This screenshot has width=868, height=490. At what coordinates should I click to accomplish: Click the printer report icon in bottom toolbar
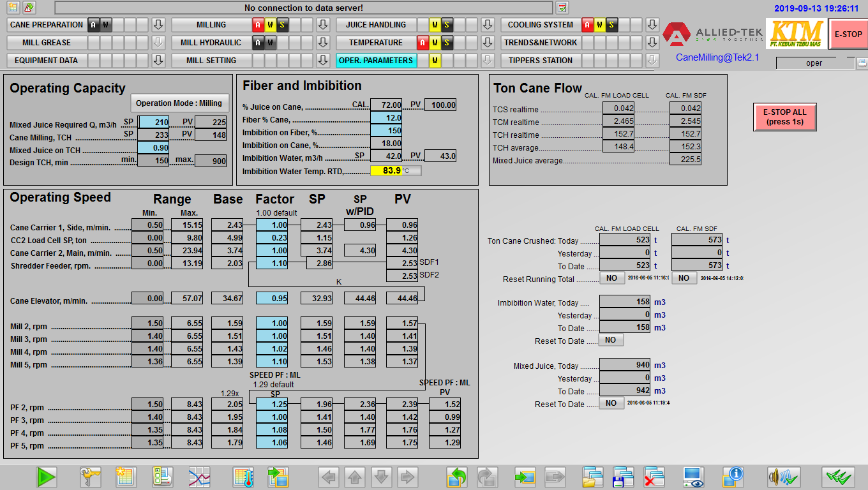pyautogui.click(x=162, y=477)
